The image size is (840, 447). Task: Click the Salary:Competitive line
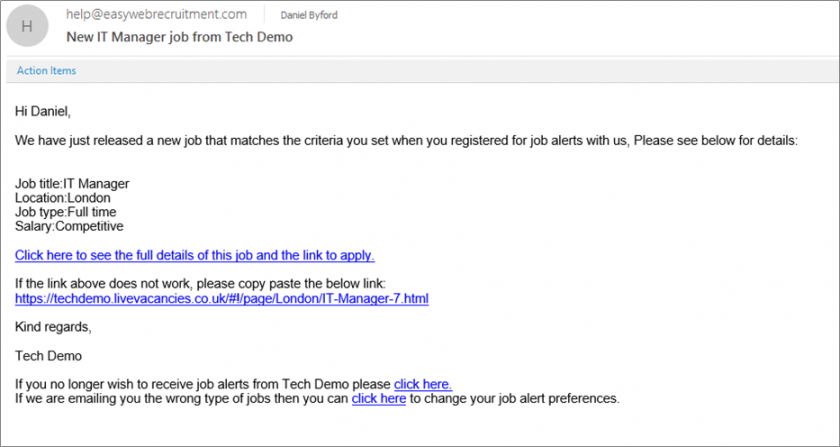click(x=69, y=226)
